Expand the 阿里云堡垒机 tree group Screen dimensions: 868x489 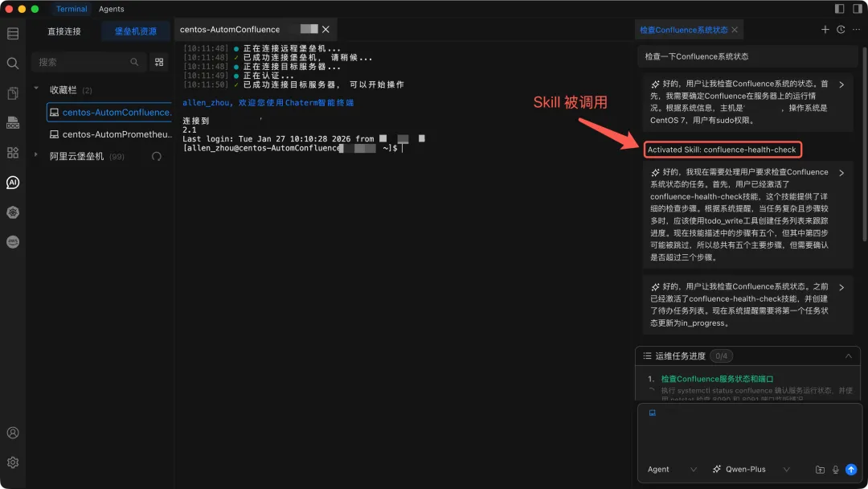pos(36,155)
